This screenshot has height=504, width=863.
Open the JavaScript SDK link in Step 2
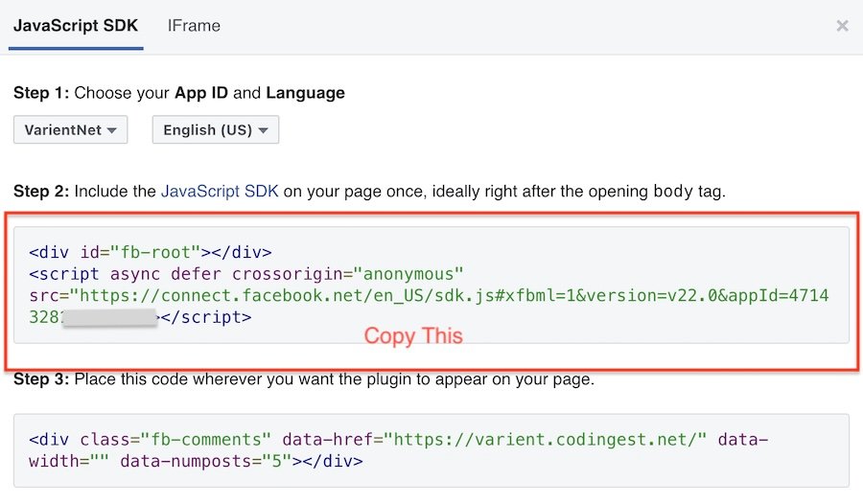[x=220, y=192]
